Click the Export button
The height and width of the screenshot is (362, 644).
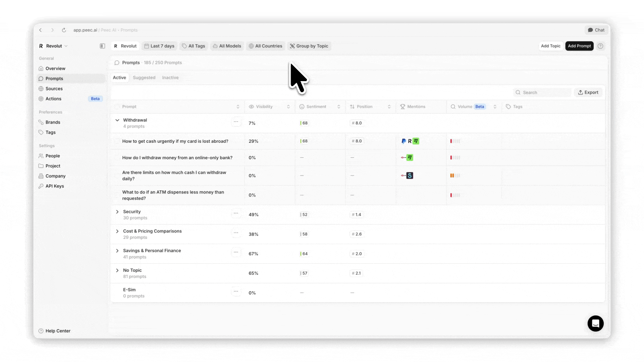click(x=588, y=93)
